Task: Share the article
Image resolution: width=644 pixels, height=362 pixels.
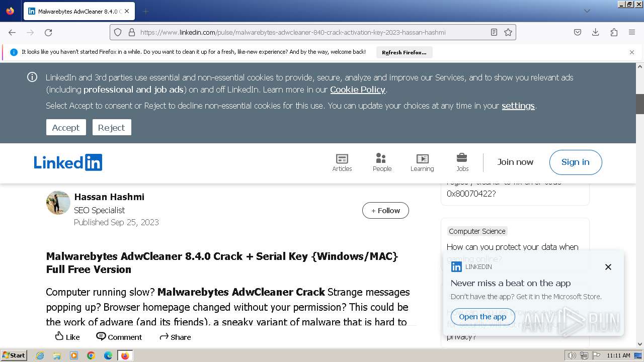Action: 175,337
